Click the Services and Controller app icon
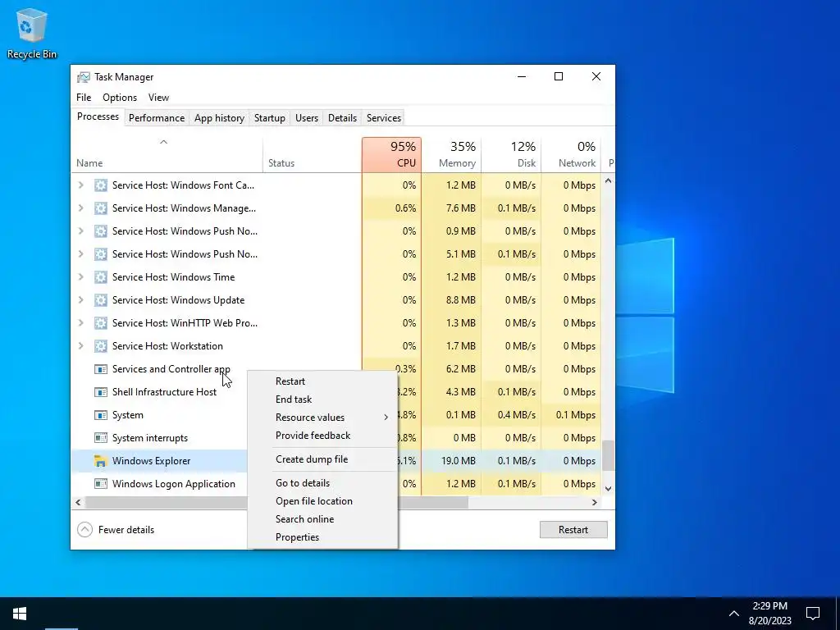 point(101,369)
